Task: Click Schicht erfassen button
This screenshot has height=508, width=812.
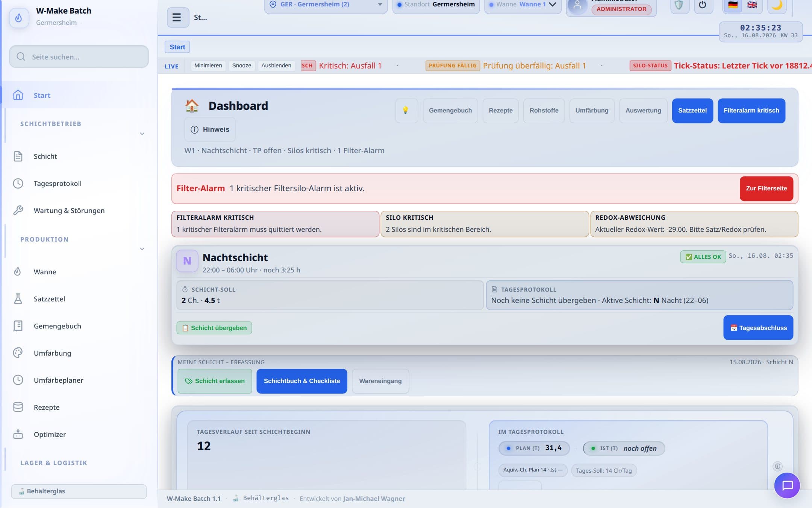Action: tap(215, 381)
